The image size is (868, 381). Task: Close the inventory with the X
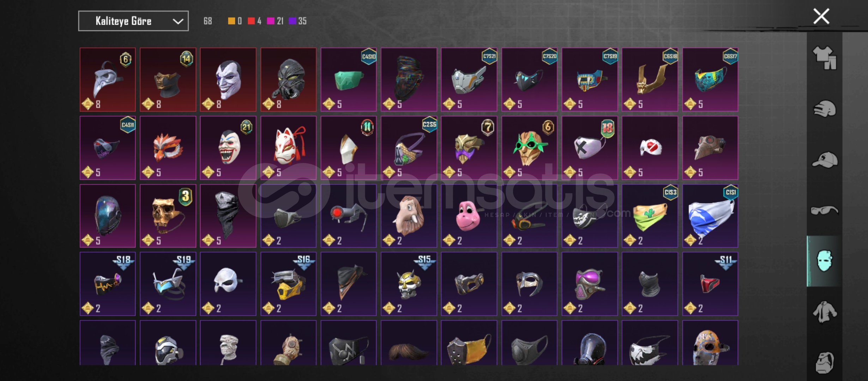[x=821, y=17]
